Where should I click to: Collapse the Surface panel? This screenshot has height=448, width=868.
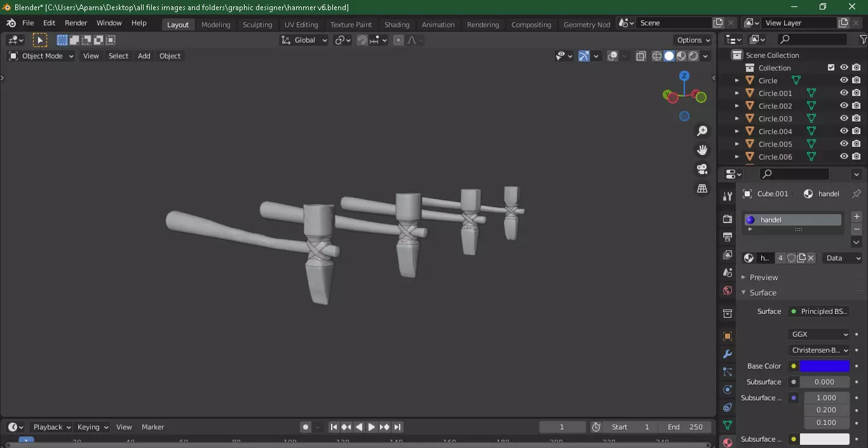763,292
